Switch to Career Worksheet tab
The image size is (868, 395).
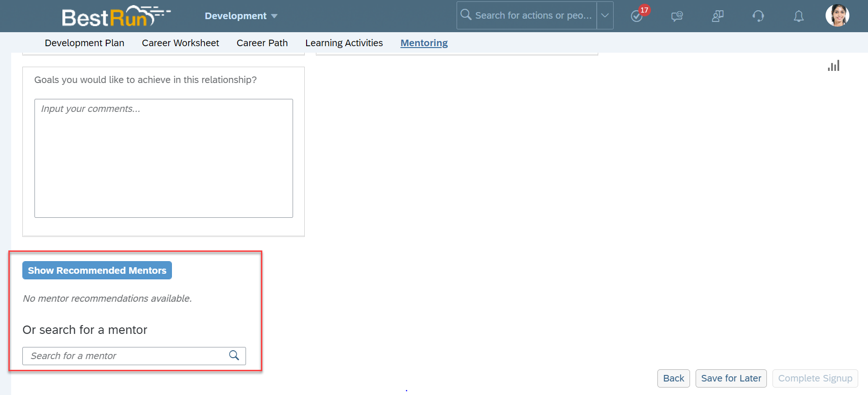click(x=180, y=43)
